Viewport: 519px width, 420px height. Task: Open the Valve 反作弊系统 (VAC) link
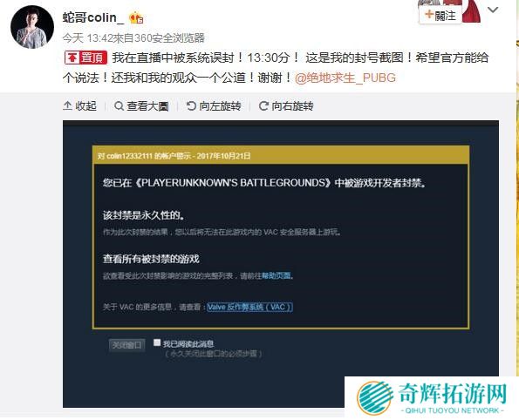[249, 307]
